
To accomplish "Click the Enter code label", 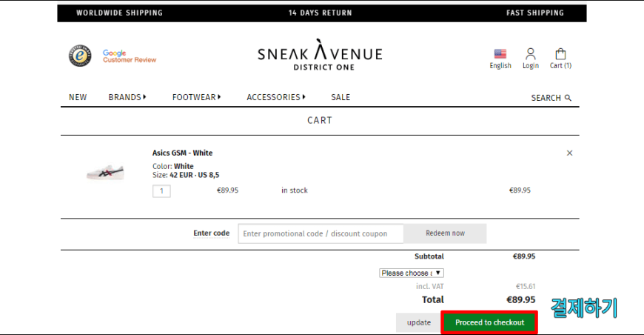I will click(212, 233).
